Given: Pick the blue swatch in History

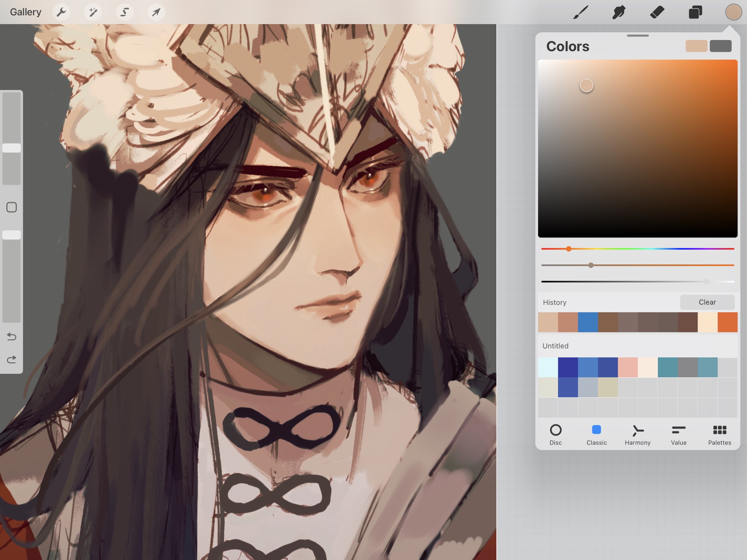Looking at the screenshot, I should click(588, 322).
